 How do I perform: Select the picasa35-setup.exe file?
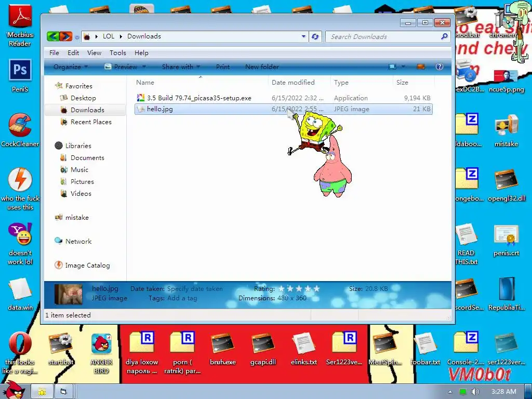coord(199,98)
